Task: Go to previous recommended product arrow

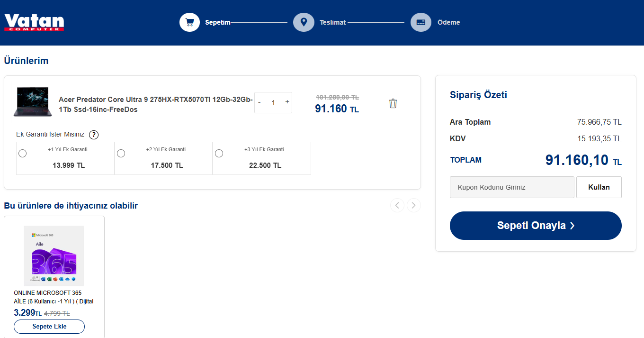Action: pyautogui.click(x=397, y=205)
